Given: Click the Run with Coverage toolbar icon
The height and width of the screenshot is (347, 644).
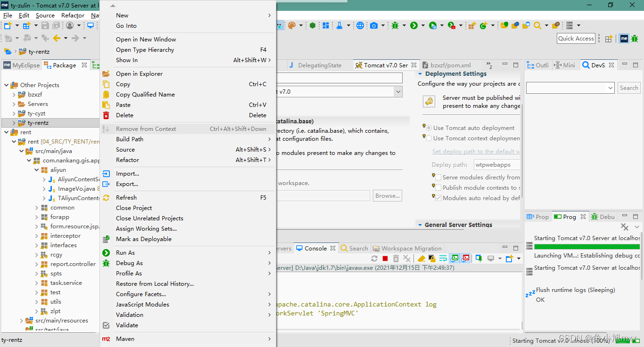Looking at the screenshot, I should point(433,25).
